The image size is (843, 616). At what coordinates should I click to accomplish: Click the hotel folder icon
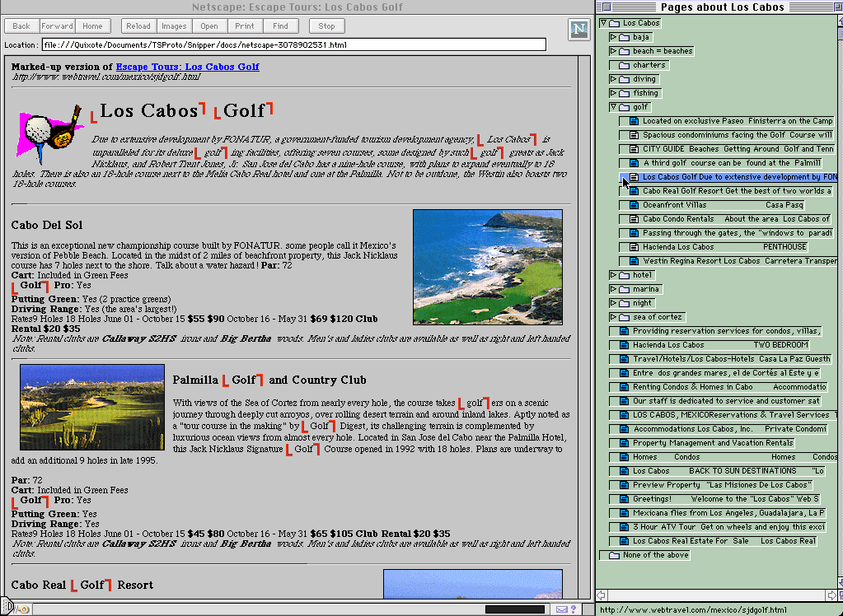point(624,275)
